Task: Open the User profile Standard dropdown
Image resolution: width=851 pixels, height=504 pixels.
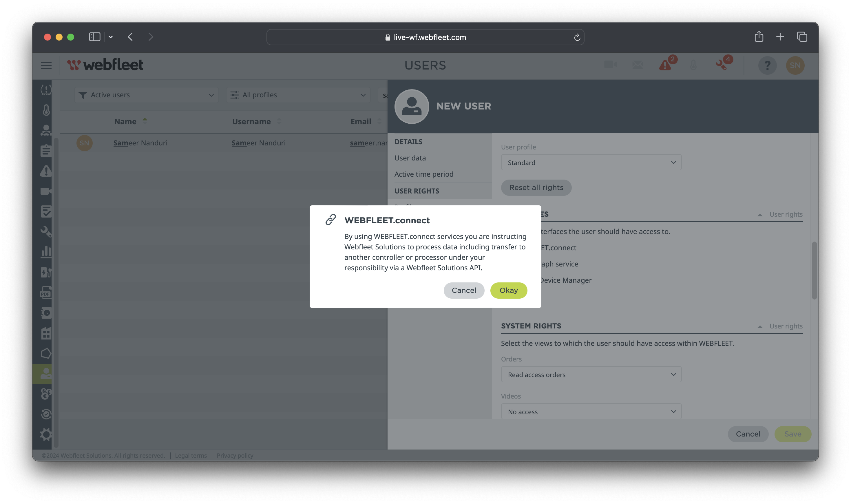Action: click(591, 163)
